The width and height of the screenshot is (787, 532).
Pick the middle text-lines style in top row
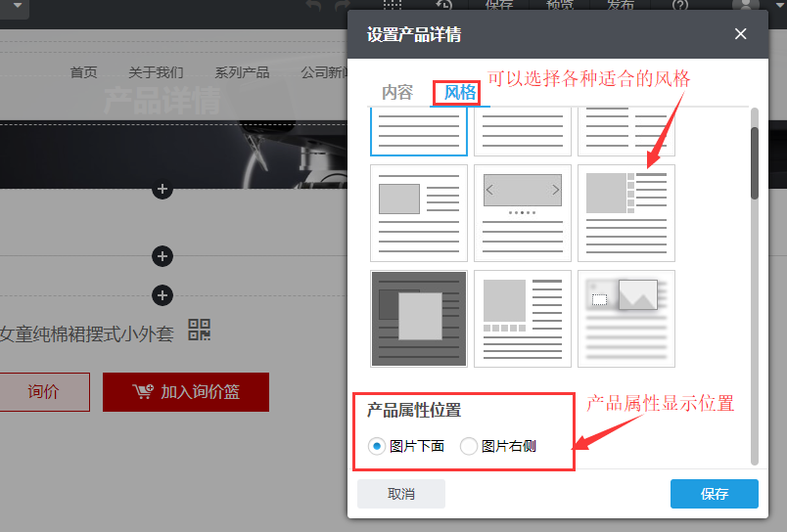pos(523,131)
